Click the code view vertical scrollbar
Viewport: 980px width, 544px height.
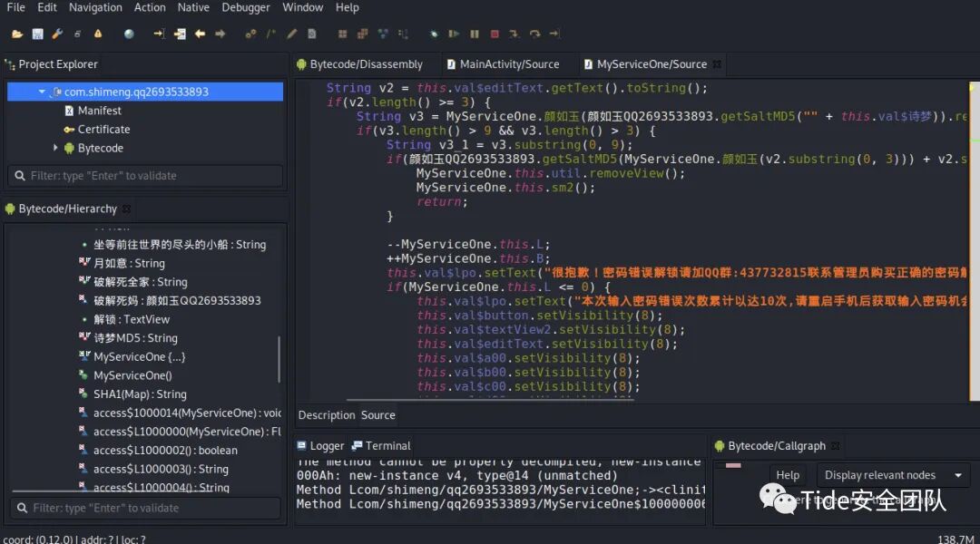tap(974, 241)
